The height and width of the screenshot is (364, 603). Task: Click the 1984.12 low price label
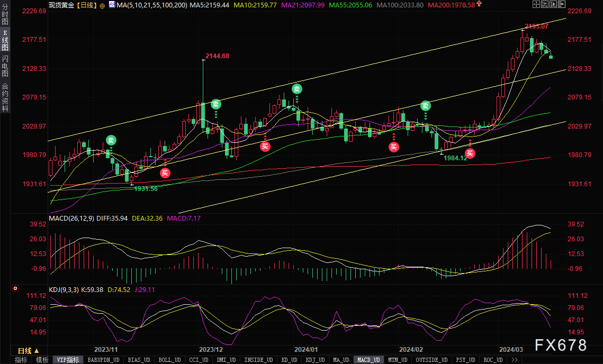click(x=455, y=158)
